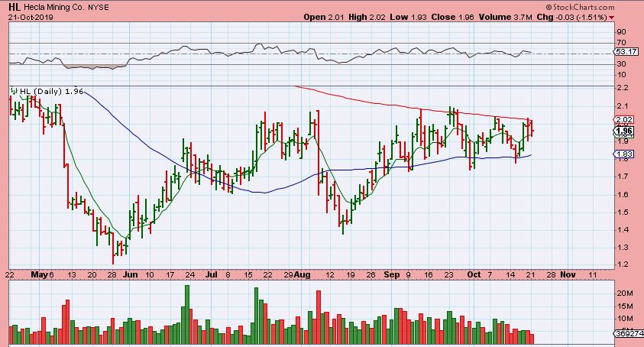Click the 1.2 price axis label
This screenshot has width=644, height=347.
point(623,264)
